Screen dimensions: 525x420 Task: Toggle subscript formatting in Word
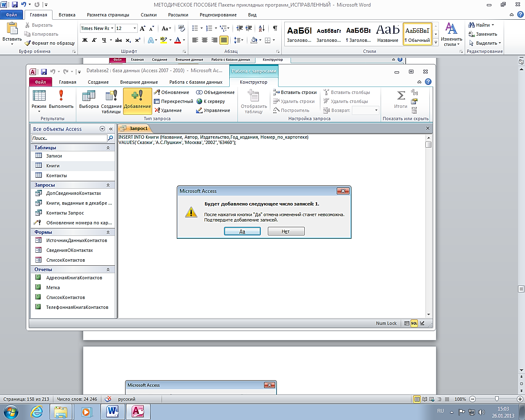[x=128, y=40]
